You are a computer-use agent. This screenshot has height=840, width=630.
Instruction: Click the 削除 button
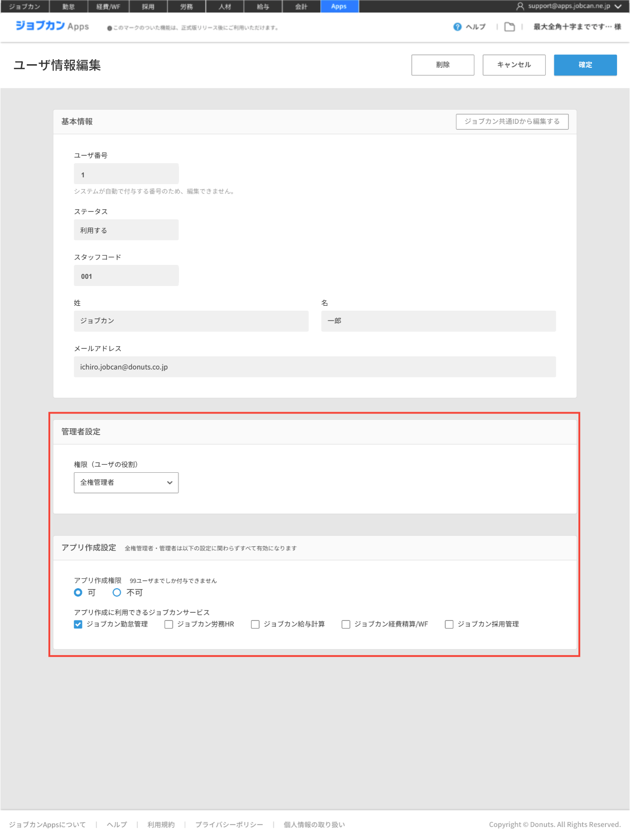point(442,65)
